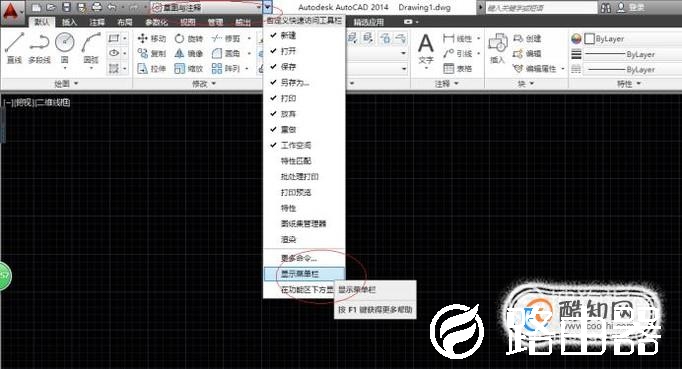Select the Hatch tool in draw panel

114,68
